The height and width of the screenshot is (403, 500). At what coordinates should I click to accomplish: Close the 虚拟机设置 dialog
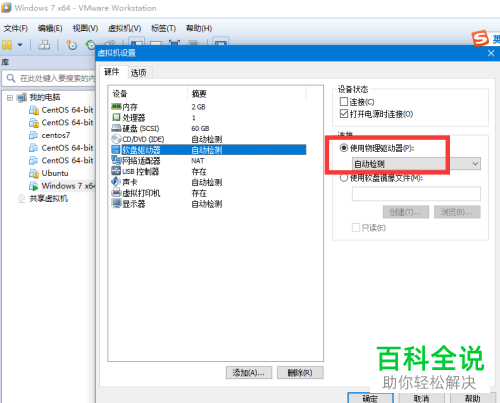491,53
